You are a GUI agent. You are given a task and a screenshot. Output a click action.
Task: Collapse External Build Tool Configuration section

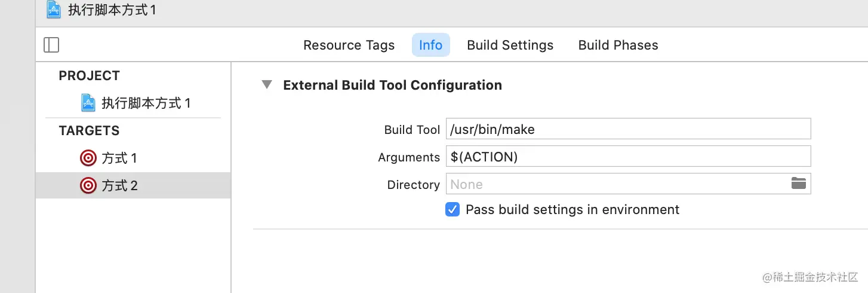pyautogui.click(x=267, y=85)
